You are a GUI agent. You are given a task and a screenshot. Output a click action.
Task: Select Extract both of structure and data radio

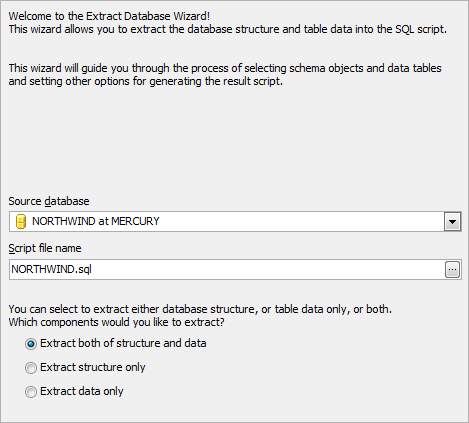[x=31, y=344]
